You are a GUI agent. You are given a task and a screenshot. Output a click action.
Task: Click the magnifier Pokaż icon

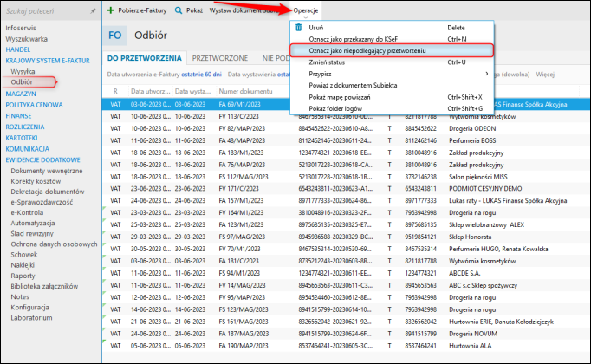click(179, 10)
